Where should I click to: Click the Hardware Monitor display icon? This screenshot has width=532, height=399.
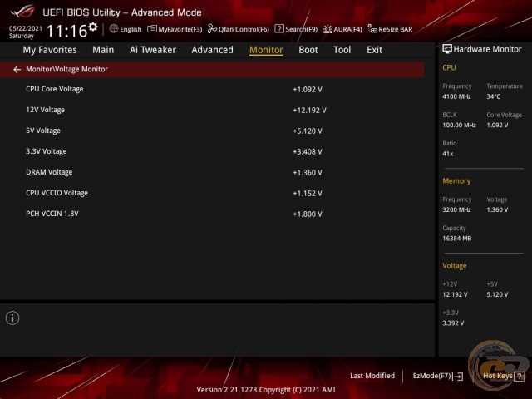coord(447,49)
